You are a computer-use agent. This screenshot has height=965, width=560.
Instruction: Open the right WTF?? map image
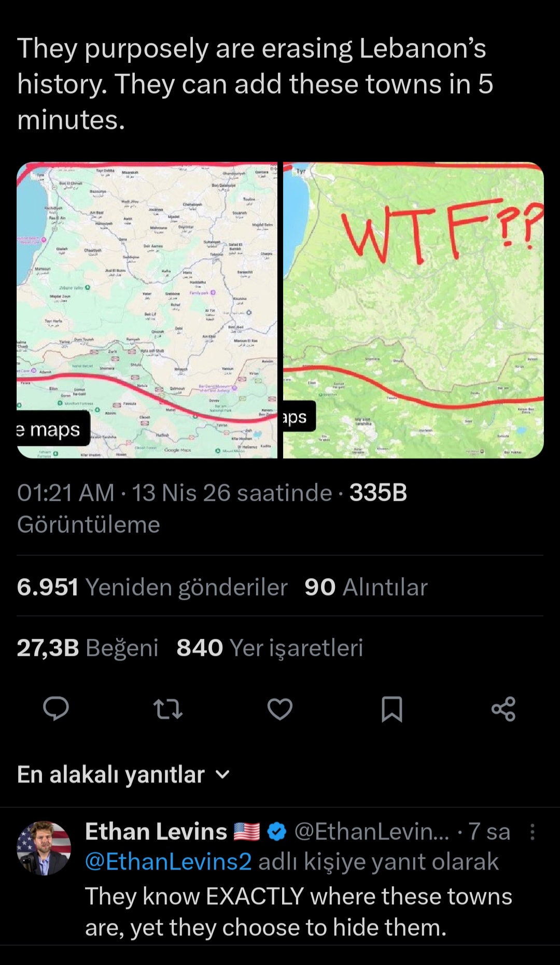pyautogui.click(x=413, y=310)
